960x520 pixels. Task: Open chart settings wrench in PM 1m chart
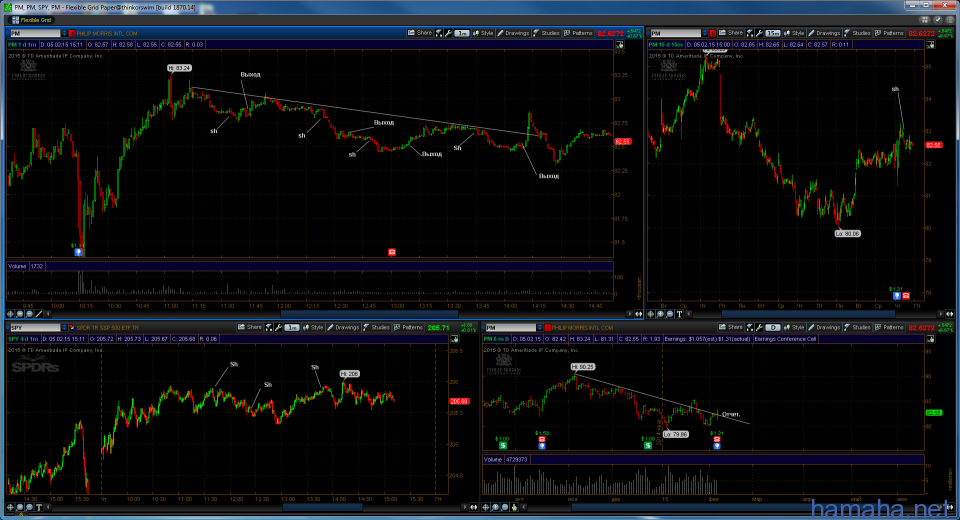448,33
